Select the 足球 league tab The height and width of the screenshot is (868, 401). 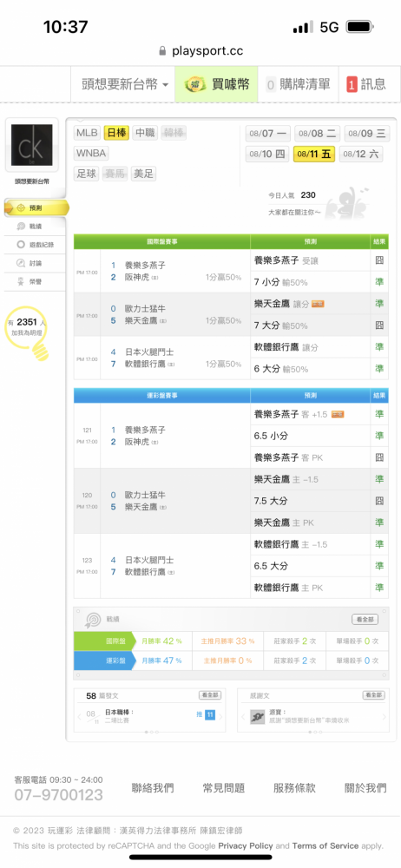click(x=87, y=174)
